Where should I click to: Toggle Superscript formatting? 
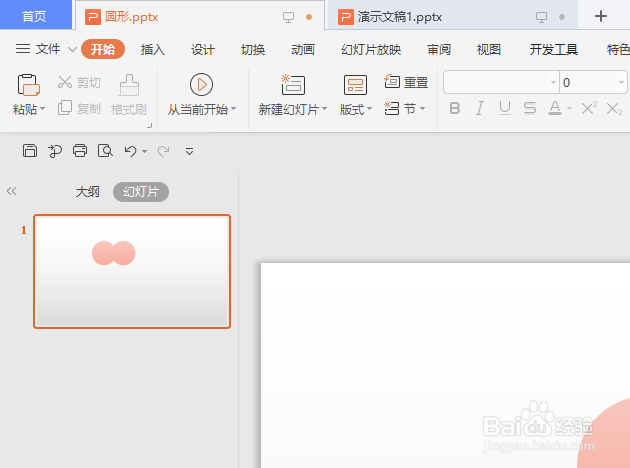pyautogui.click(x=589, y=108)
